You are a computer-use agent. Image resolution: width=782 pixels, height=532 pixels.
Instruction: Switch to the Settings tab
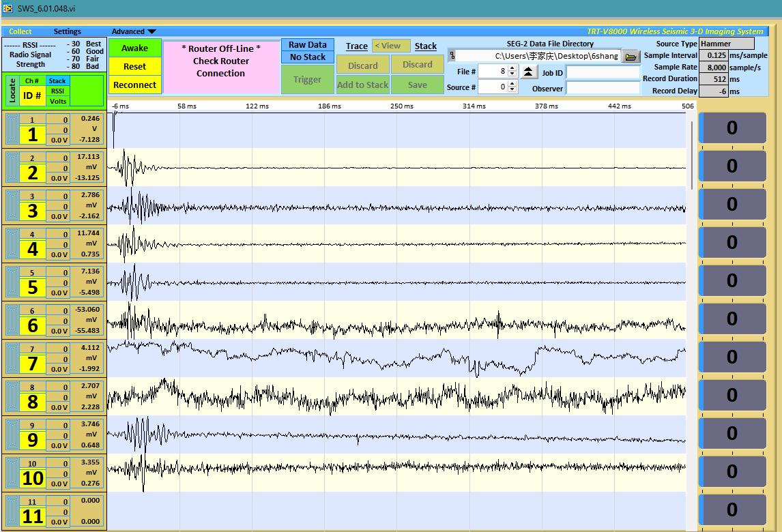tap(68, 31)
